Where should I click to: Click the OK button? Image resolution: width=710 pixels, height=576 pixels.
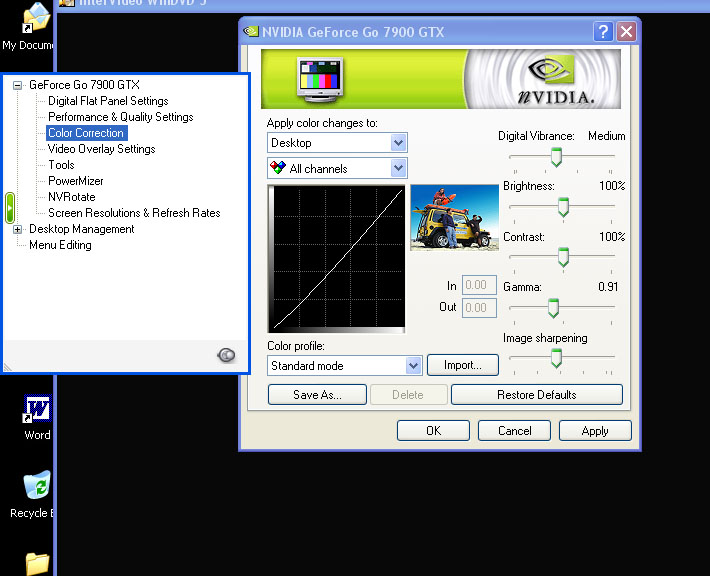pyautogui.click(x=433, y=430)
